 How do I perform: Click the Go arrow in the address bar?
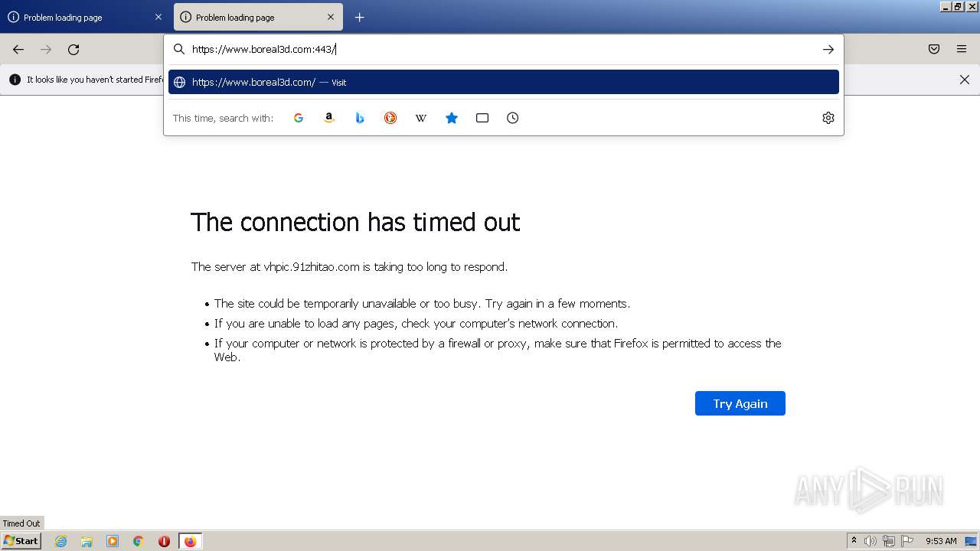point(828,49)
